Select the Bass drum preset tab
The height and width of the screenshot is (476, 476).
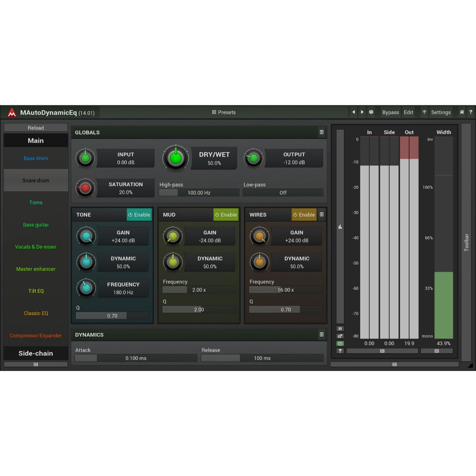36,158
